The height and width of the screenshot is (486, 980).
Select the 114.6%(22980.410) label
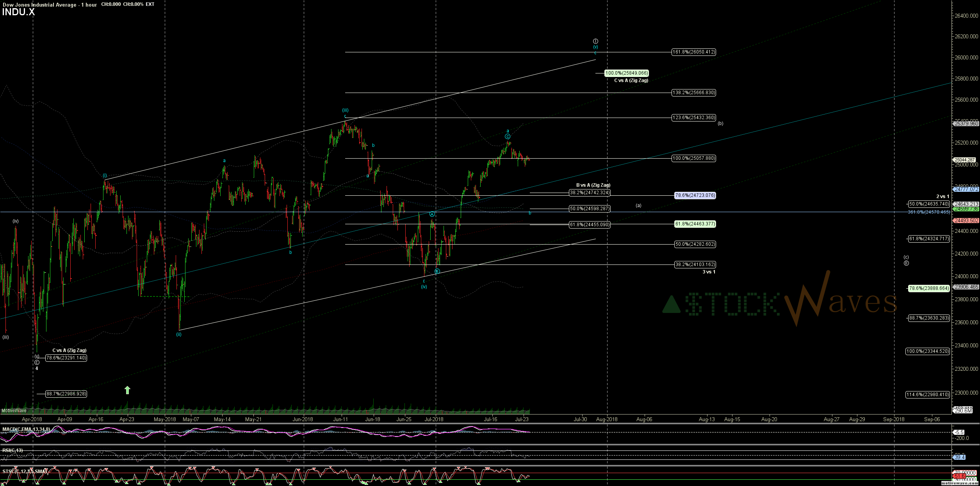pos(928,395)
